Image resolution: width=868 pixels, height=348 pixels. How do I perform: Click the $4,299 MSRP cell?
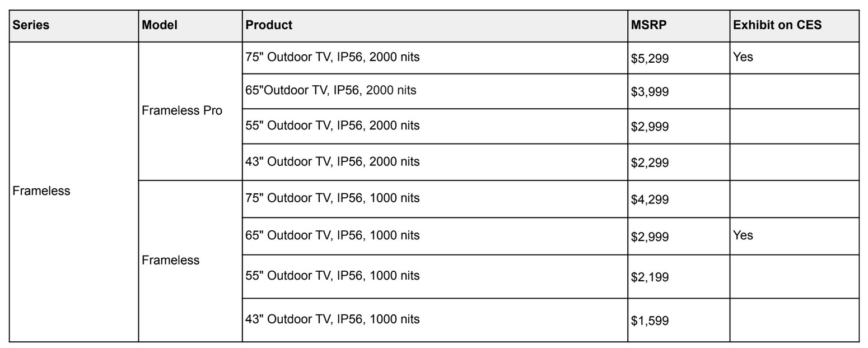(650, 200)
